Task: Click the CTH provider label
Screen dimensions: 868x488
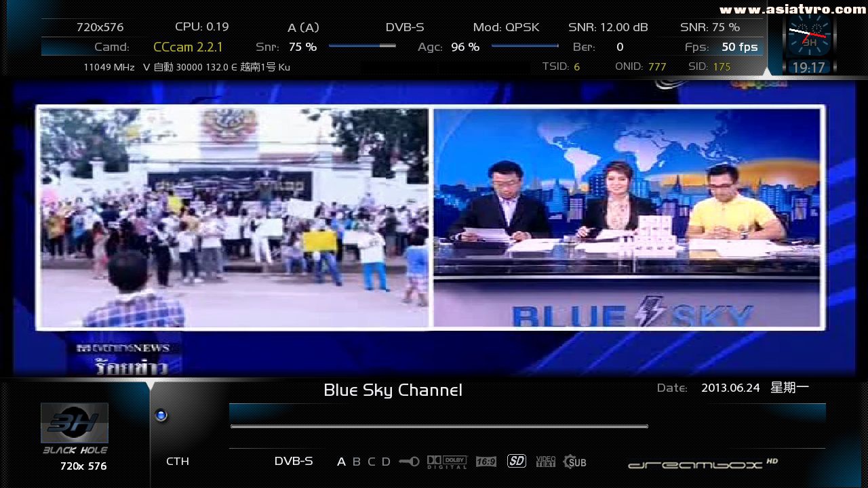Action: pyautogui.click(x=178, y=462)
